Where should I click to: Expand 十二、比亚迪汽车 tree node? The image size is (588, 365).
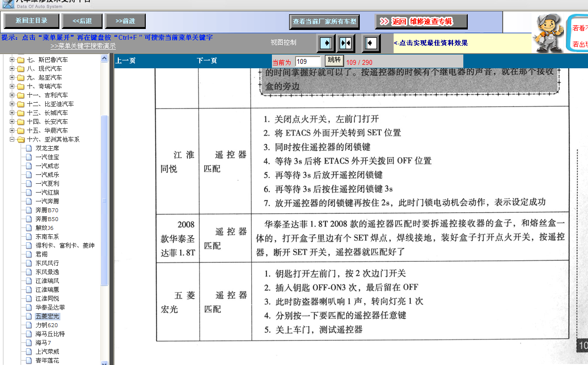12,104
